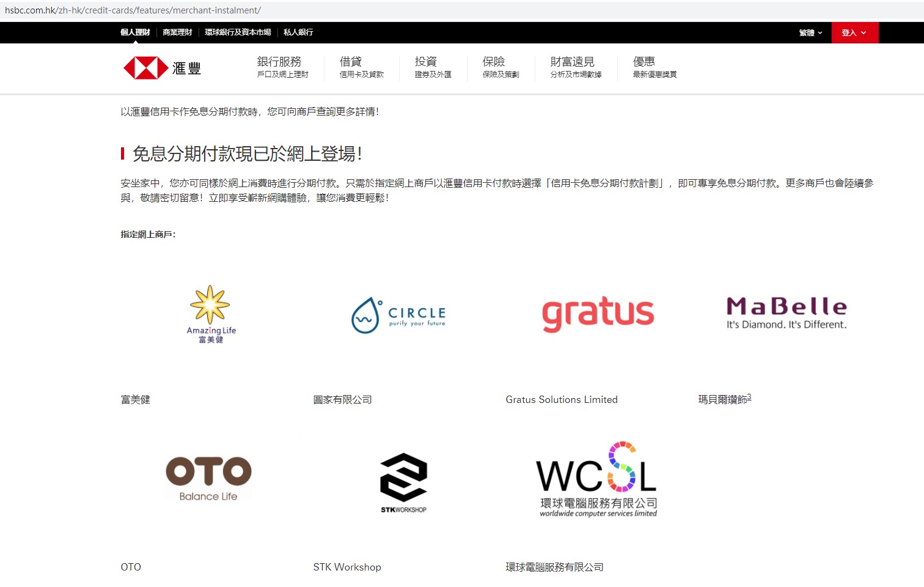Image resolution: width=924 pixels, height=587 pixels.
Task: Click the 瑪貝爾鑽飾 merchant name
Action: (722, 400)
